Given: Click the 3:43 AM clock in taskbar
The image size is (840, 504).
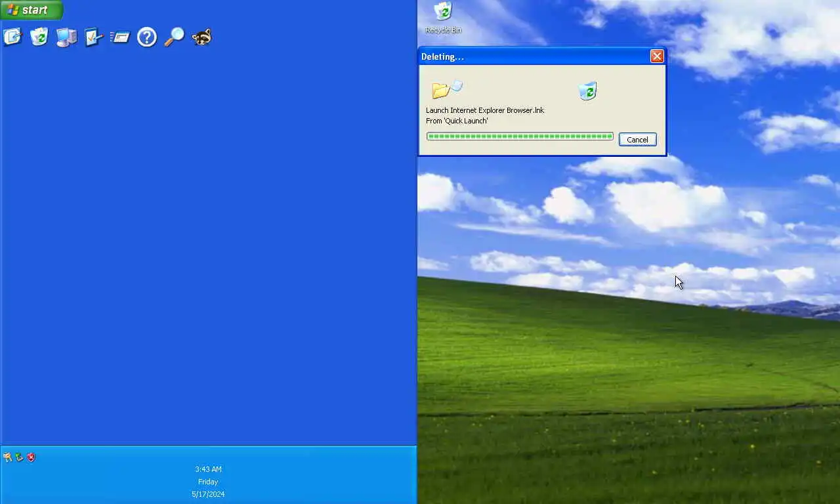Looking at the screenshot, I should 208,469.
